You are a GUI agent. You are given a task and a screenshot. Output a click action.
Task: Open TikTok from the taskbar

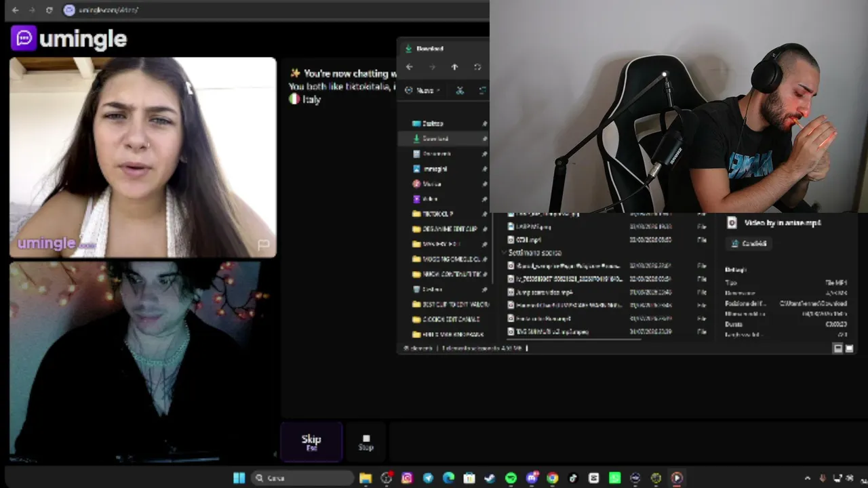(573, 478)
